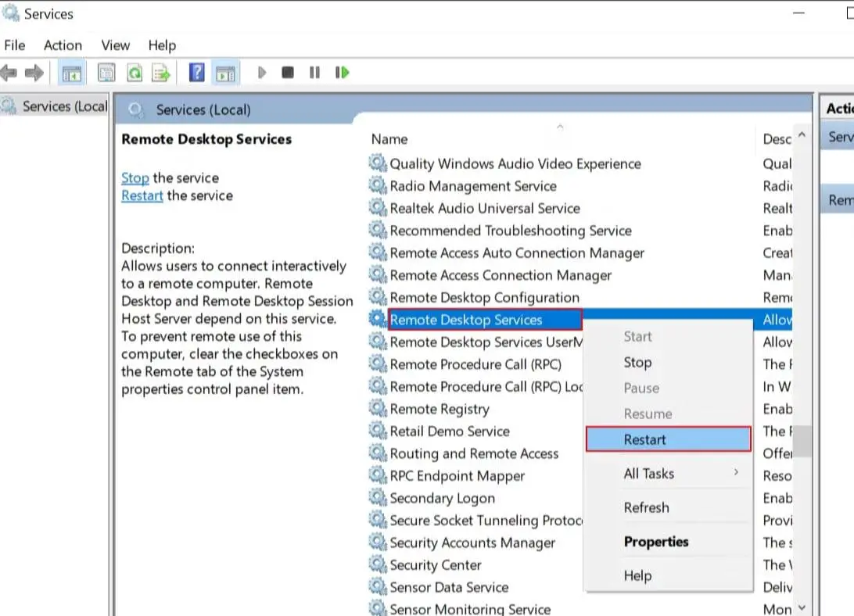
Task: Click the Properties toolbar icon
Action: click(x=106, y=73)
